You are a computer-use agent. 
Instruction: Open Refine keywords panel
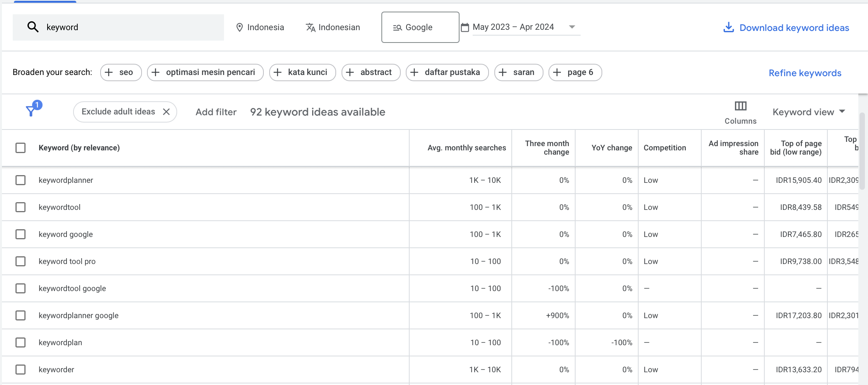805,73
